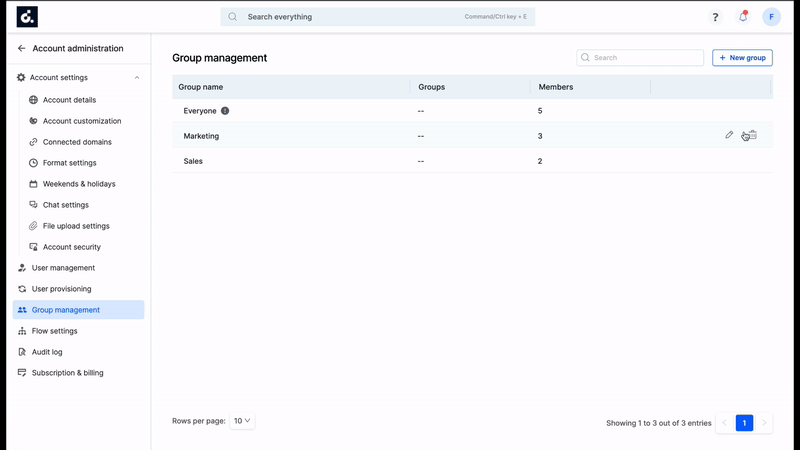Click the Groups column header
The width and height of the screenshot is (800, 450).
(x=432, y=87)
